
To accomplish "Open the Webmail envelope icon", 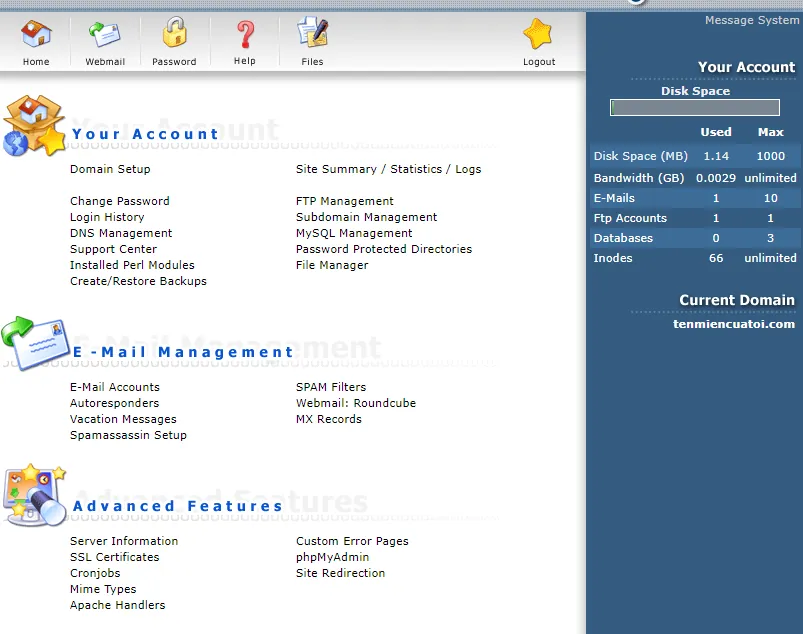I will (105, 36).
